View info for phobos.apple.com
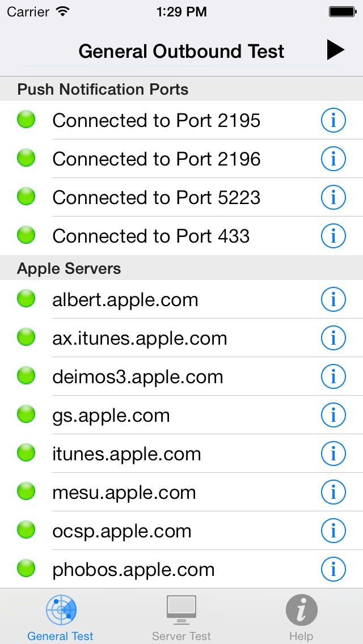363x644 pixels. 334,569
